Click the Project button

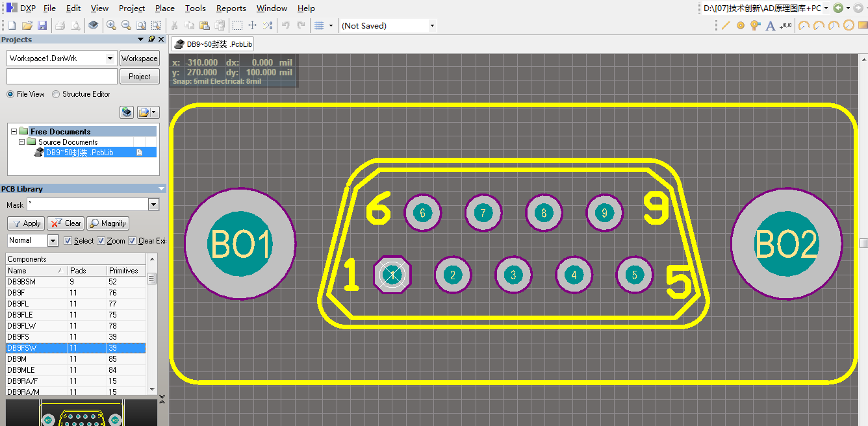coord(139,77)
